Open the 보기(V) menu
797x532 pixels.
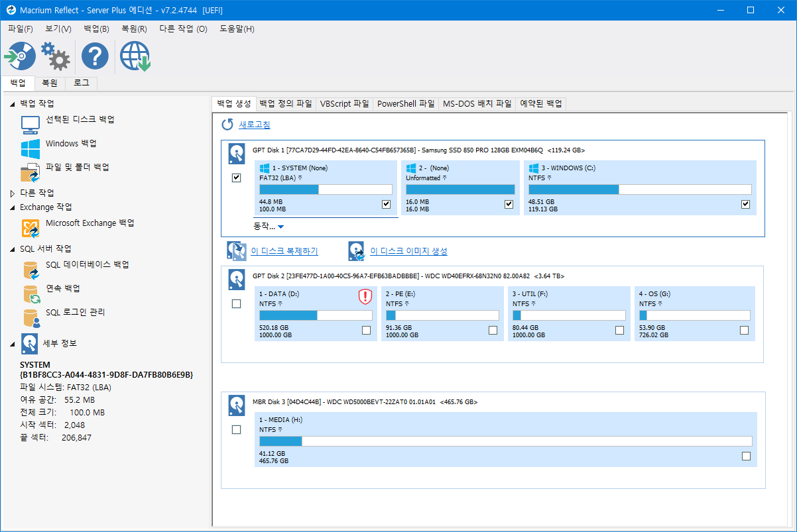(58, 29)
